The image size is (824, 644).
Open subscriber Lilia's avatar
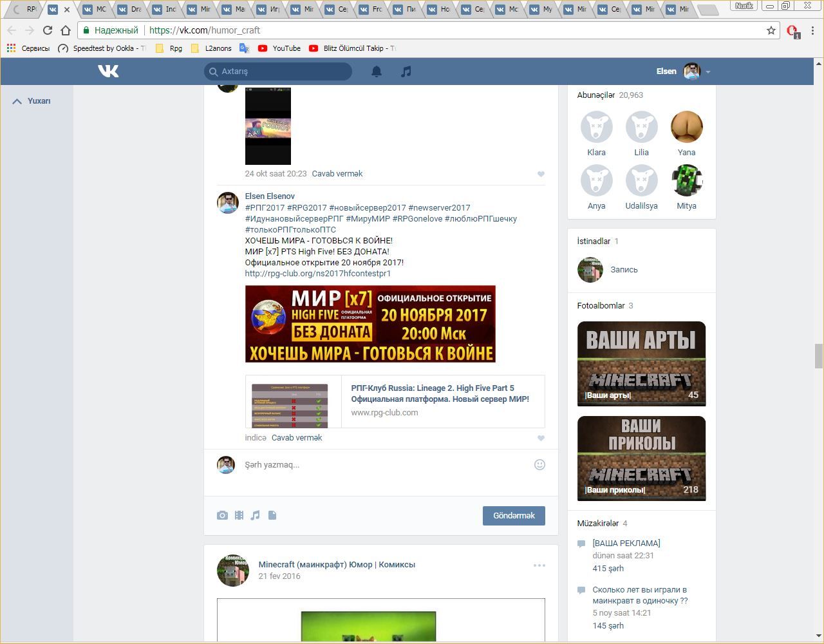[642, 127]
